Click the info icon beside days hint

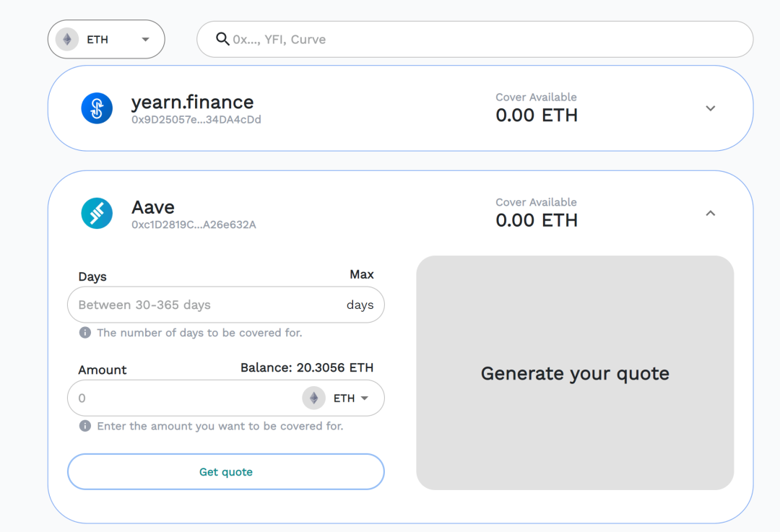[85, 333]
